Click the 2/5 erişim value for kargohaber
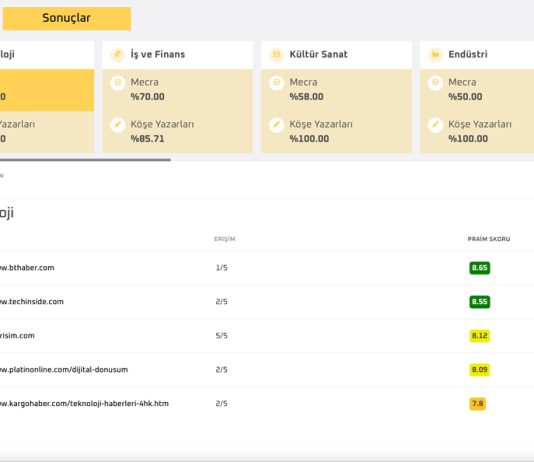534x462 pixels. tap(221, 404)
